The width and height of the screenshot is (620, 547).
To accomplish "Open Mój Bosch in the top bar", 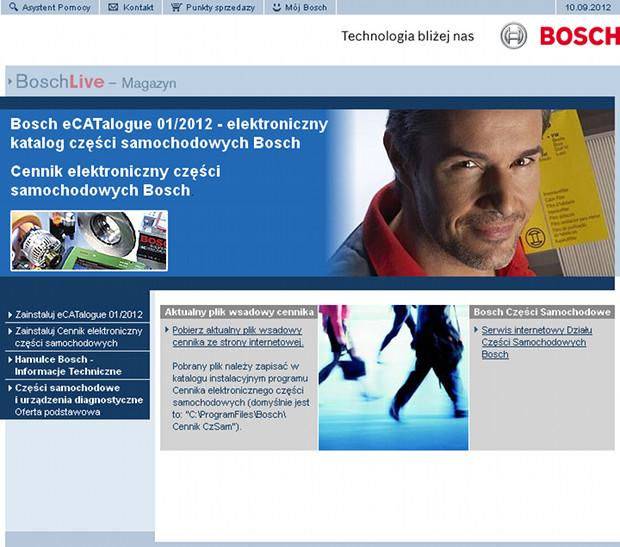I will click(x=306, y=8).
